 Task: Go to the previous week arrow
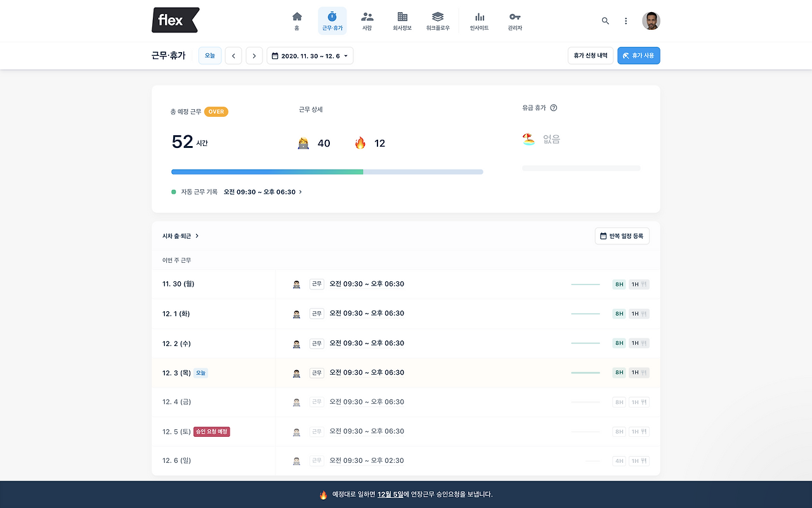233,56
